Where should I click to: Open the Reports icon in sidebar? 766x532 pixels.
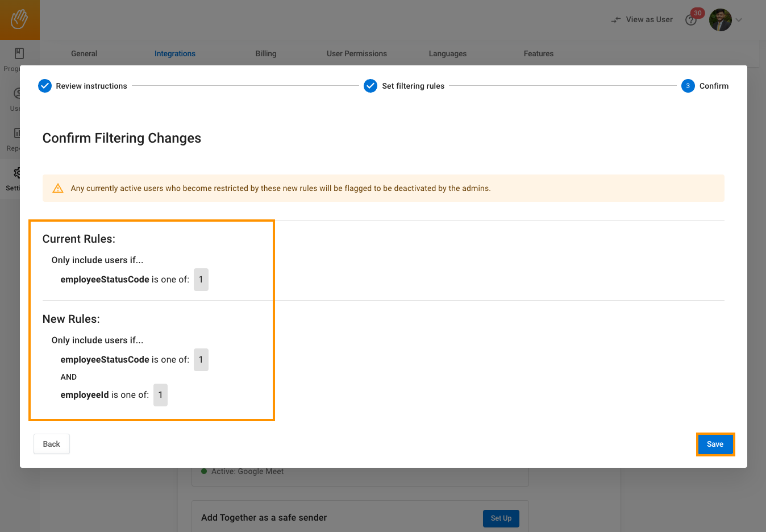(x=18, y=133)
